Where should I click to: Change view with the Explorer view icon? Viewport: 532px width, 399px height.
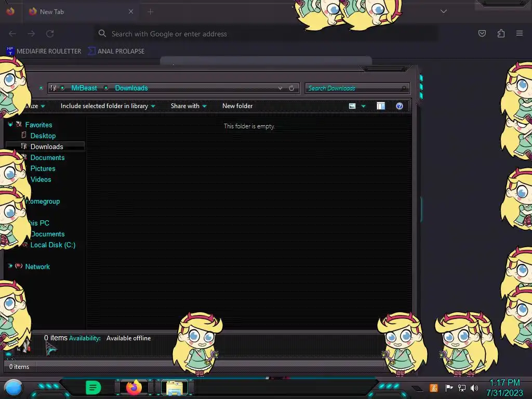point(352,106)
